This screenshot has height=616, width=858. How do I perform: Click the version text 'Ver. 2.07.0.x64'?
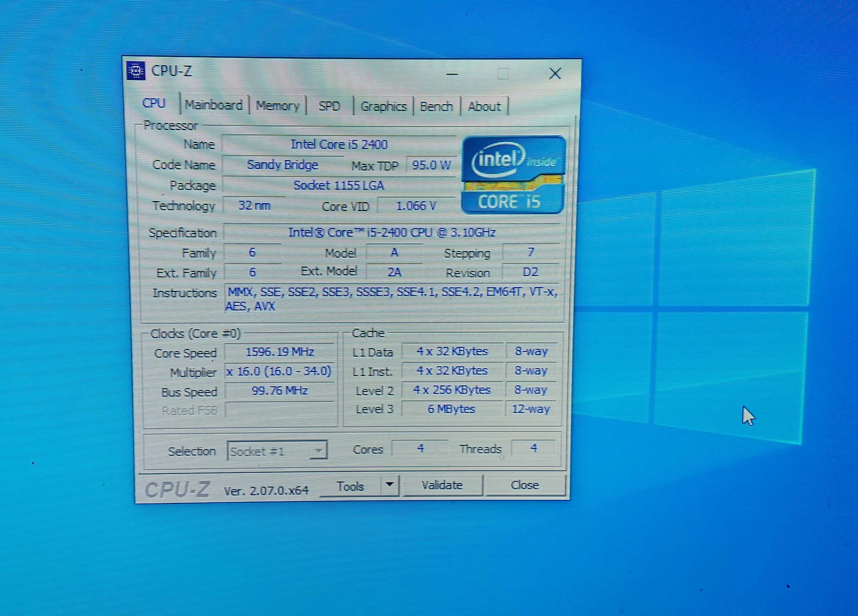[x=266, y=491]
